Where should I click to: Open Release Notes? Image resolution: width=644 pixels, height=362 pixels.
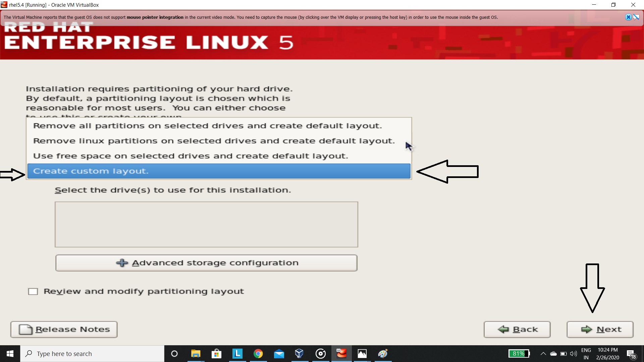point(64,329)
